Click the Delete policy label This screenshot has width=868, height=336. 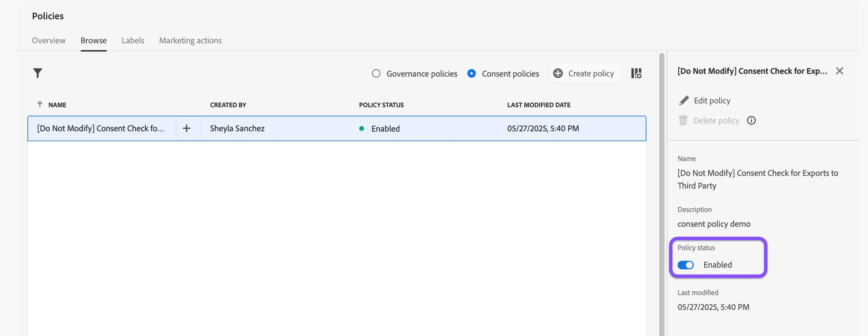coord(716,121)
